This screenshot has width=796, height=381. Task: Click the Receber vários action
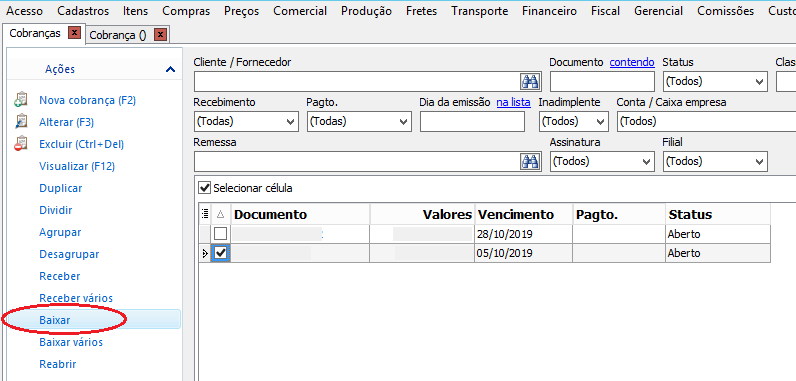[76, 298]
